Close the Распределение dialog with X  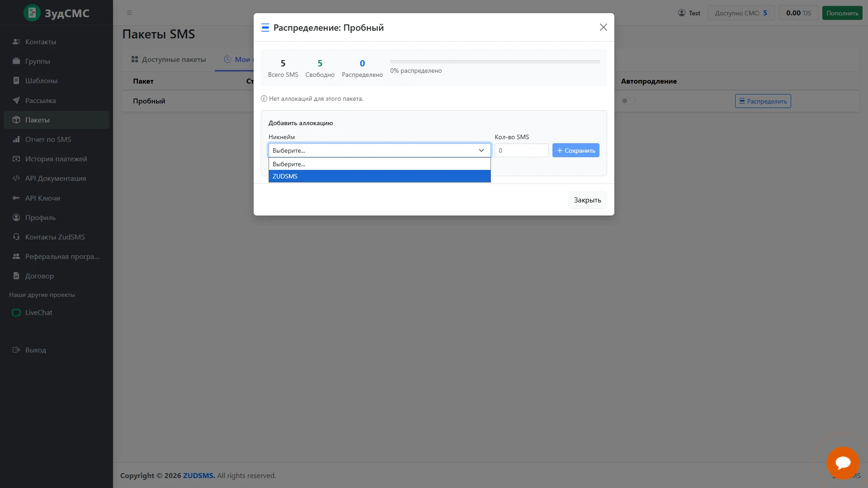click(604, 27)
